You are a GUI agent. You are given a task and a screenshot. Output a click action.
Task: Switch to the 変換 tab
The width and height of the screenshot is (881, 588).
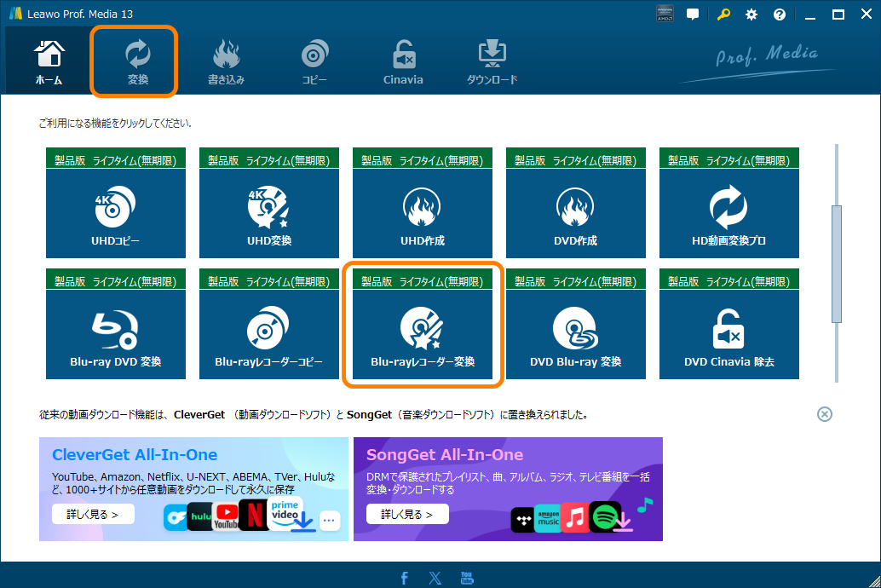coord(137,62)
